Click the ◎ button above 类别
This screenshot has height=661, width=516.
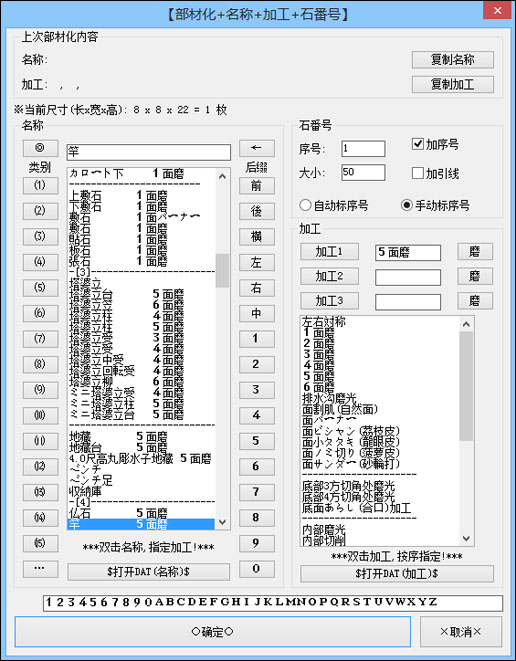point(40,148)
